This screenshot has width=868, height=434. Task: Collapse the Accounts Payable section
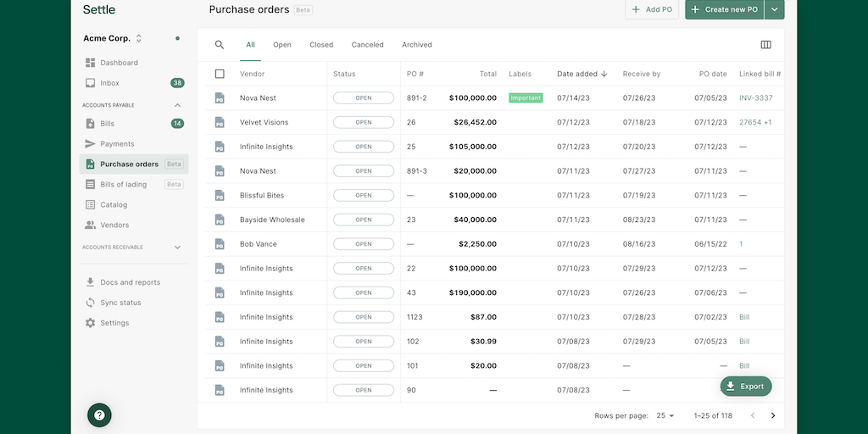(177, 105)
